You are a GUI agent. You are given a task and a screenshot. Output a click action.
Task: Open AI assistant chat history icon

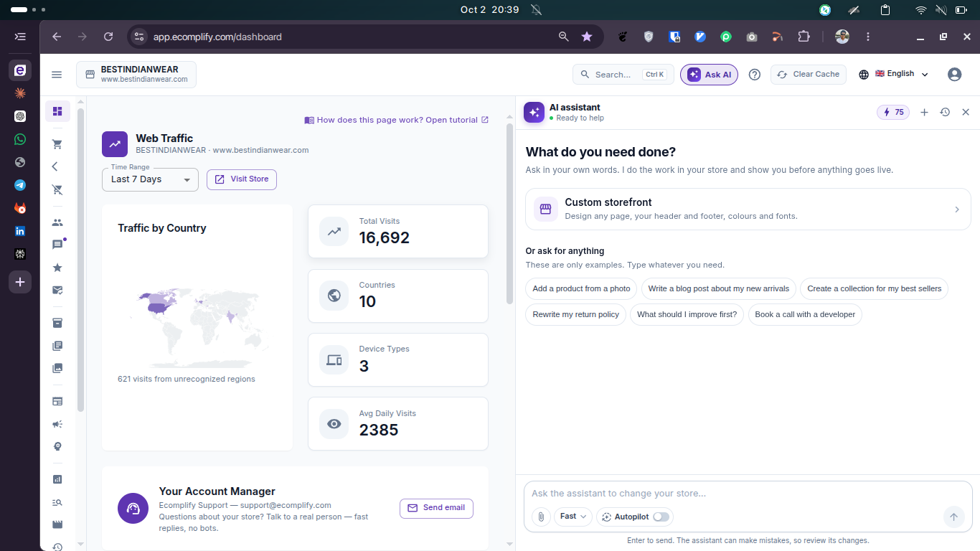(945, 112)
